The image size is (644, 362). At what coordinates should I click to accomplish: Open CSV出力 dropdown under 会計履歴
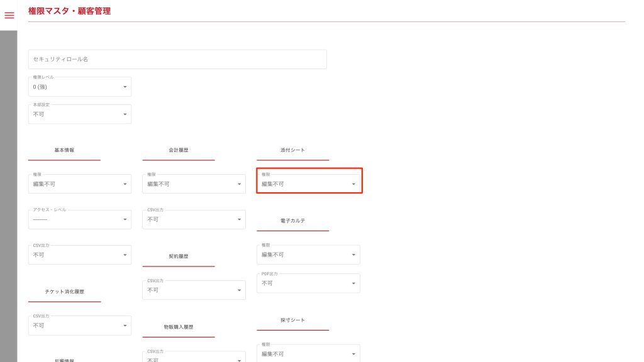[194, 219]
